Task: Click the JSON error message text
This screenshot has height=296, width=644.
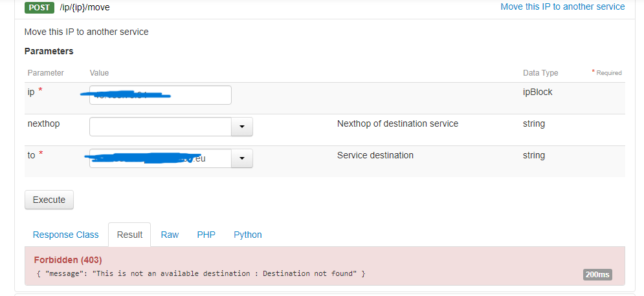Action: (x=201, y=274)
